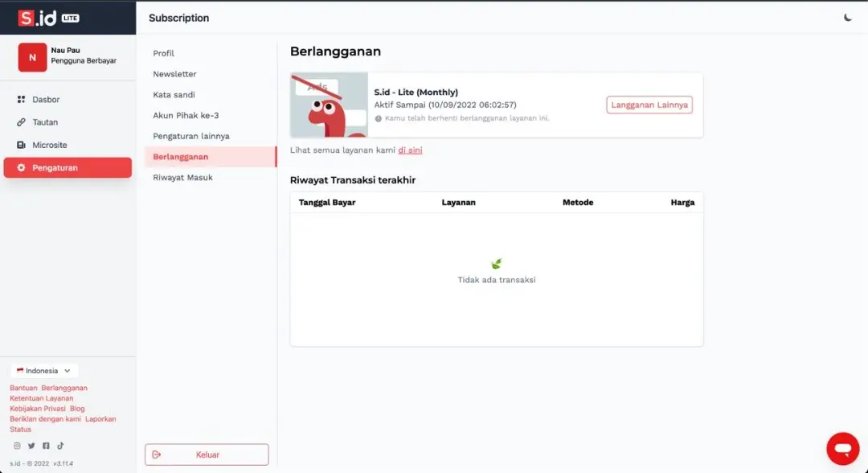This screenshot has width=868, height=473.
Task: Click the S.id Lite logo
Action: click(x=48, y=18)
